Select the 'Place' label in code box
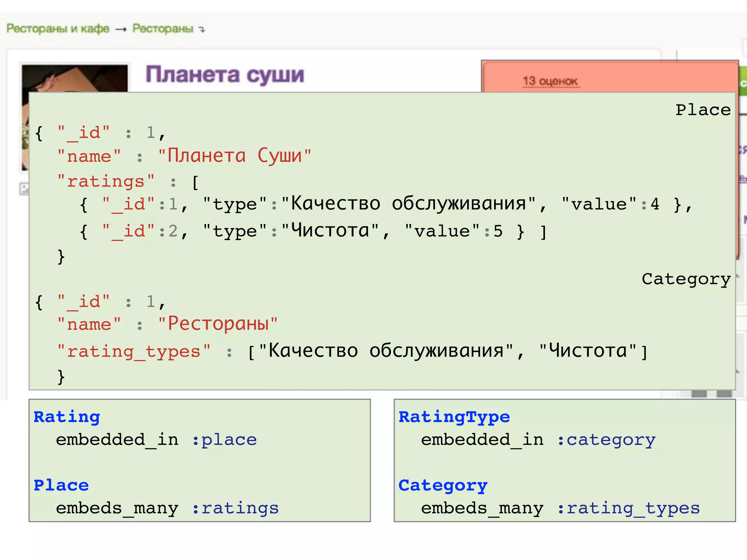747x560 pixels. (x=703, y=110)
